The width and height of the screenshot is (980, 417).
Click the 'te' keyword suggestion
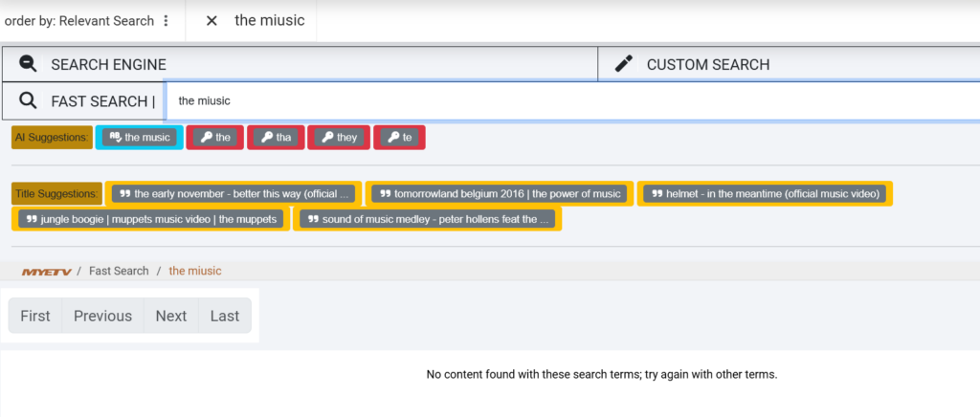click(x=399, y=137)
